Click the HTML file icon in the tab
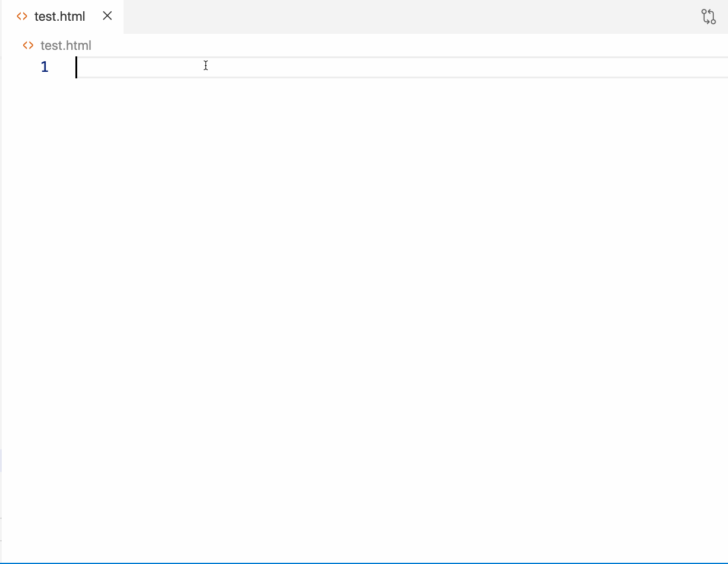The image size is (728, 564). coord(22,17)
